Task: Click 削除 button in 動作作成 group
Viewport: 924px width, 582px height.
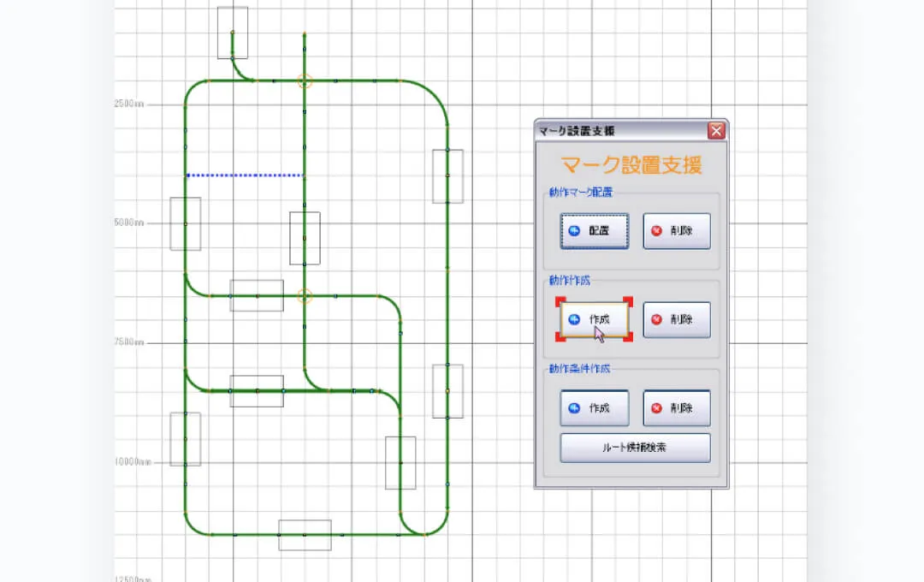Action: tap(677, 320)
